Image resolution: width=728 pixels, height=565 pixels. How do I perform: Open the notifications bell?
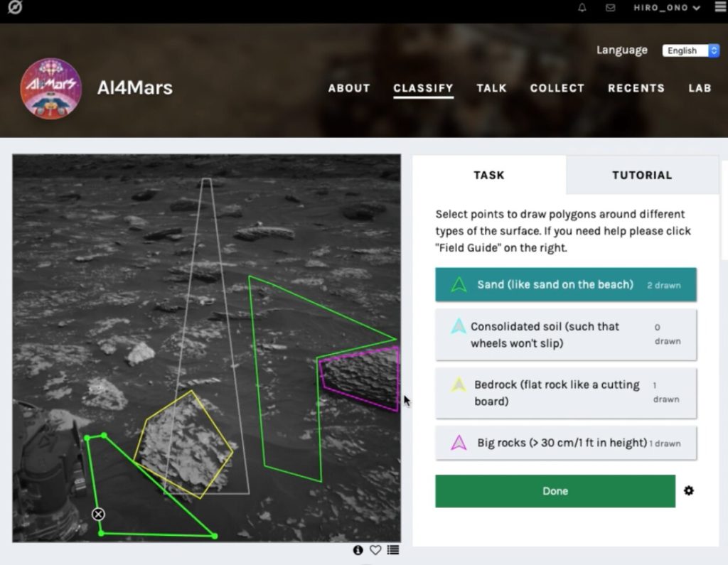click(582, 7)
